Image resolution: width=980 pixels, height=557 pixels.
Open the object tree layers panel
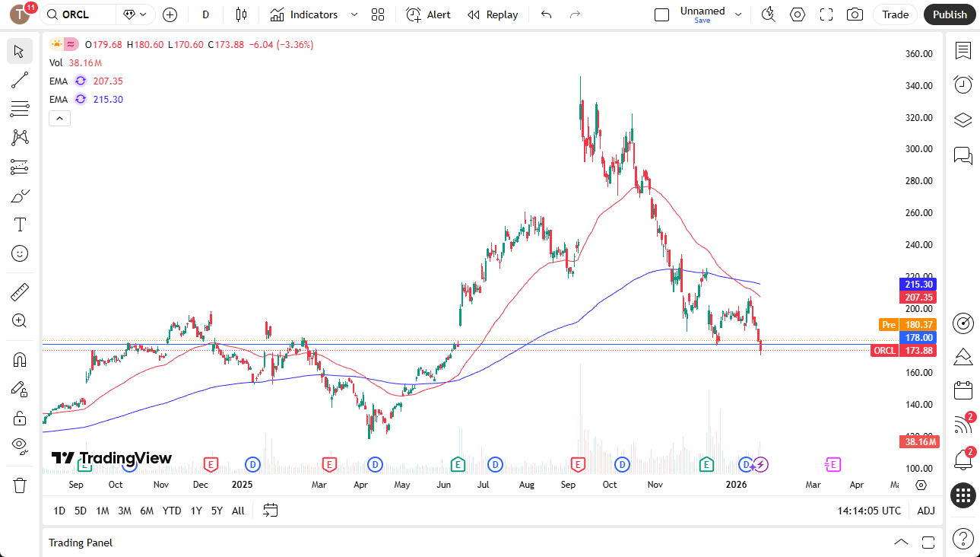(x=963, y=120)
